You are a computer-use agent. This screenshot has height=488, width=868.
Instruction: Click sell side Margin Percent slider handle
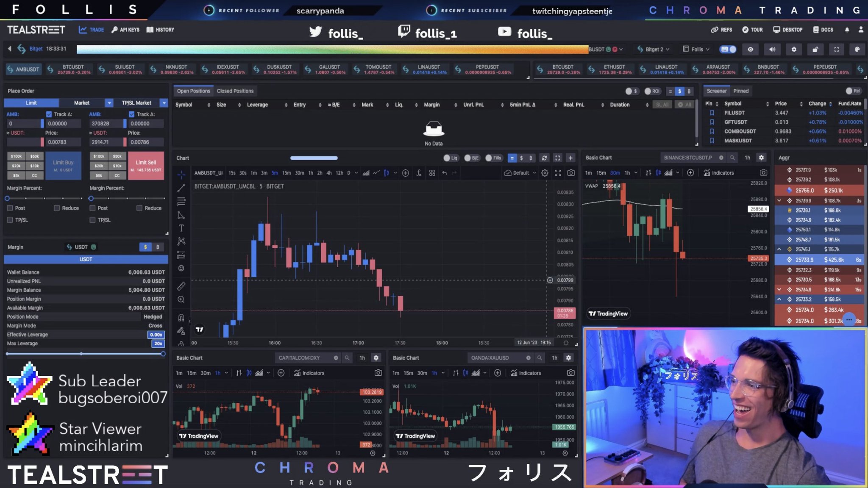point(91,198)
